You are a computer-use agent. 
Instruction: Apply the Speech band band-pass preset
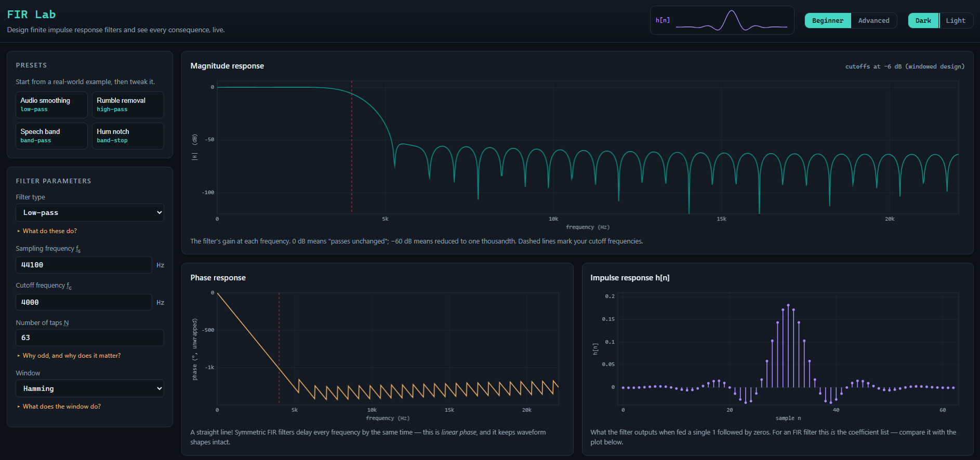click(x=51, y=136)
